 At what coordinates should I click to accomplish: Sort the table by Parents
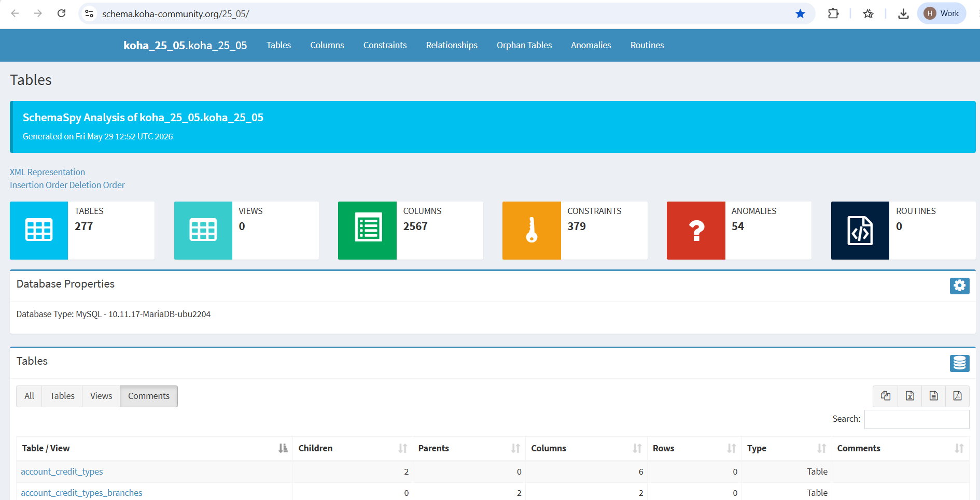[x=469, y=449]
